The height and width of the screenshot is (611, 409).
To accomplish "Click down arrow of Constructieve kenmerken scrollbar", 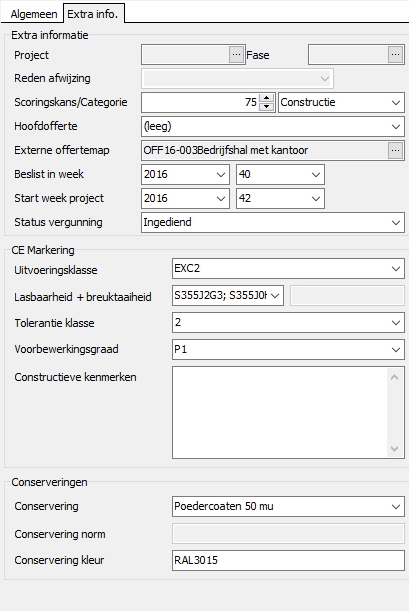I will point(394,449).
